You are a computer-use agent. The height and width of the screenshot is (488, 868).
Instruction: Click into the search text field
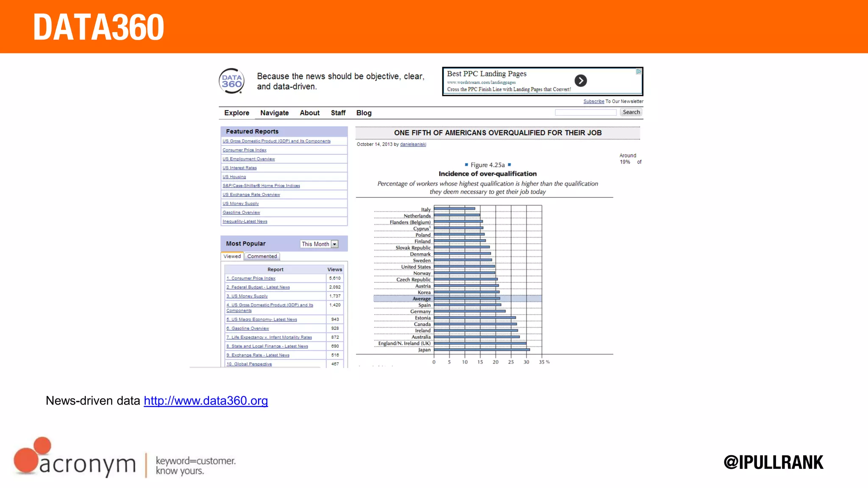click(x=585, y=112)
